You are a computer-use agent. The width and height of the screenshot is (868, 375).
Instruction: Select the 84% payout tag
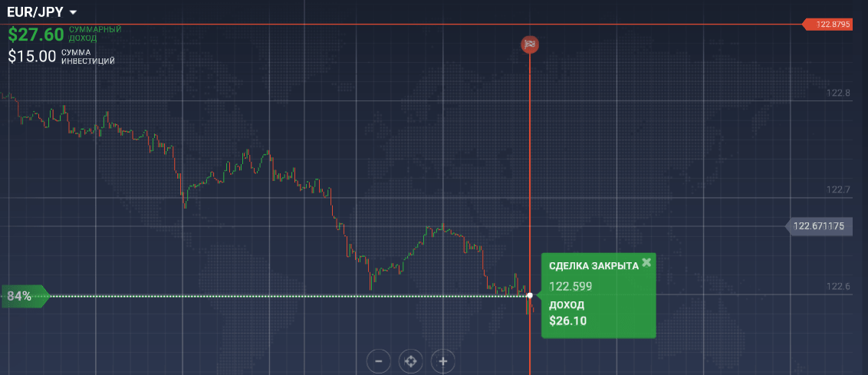25,296
